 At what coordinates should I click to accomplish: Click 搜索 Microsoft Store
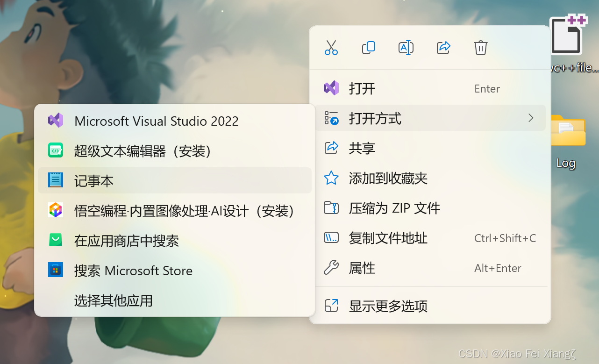175,270
